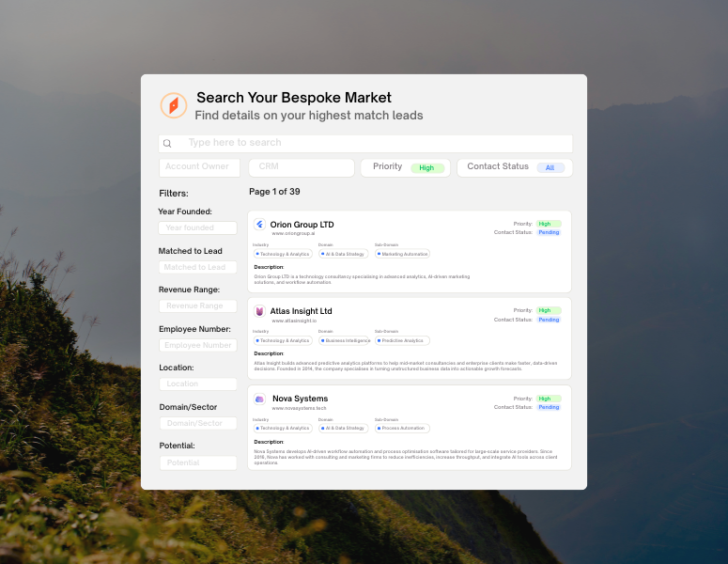This screenshot has height=564, width=728.
Task: Open the CRM filter dropdown
Action: (301, 167)
